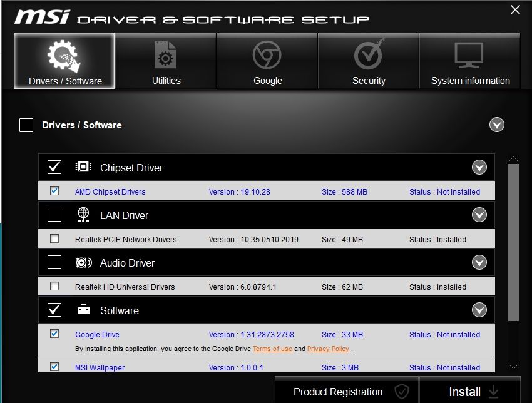The height and width of the screenshot is (403, 532).
Task: Close the MSI setup window
Action: click(x=515, y=10)
